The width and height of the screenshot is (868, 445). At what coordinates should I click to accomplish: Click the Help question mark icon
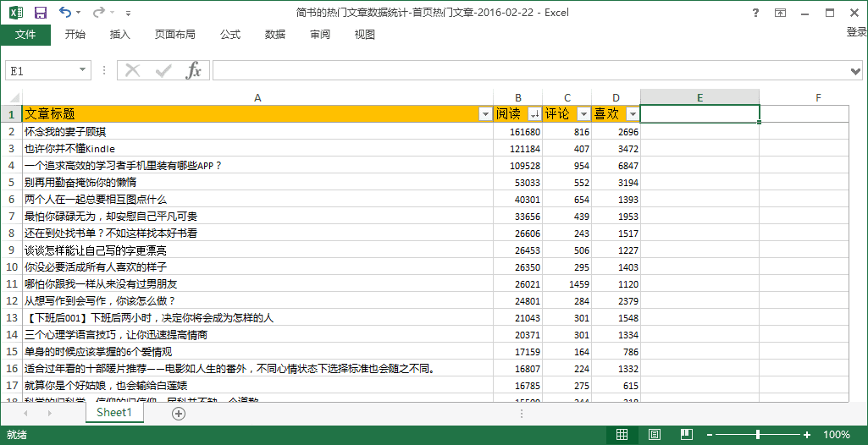pyautogui.click(x=755, y=13)
